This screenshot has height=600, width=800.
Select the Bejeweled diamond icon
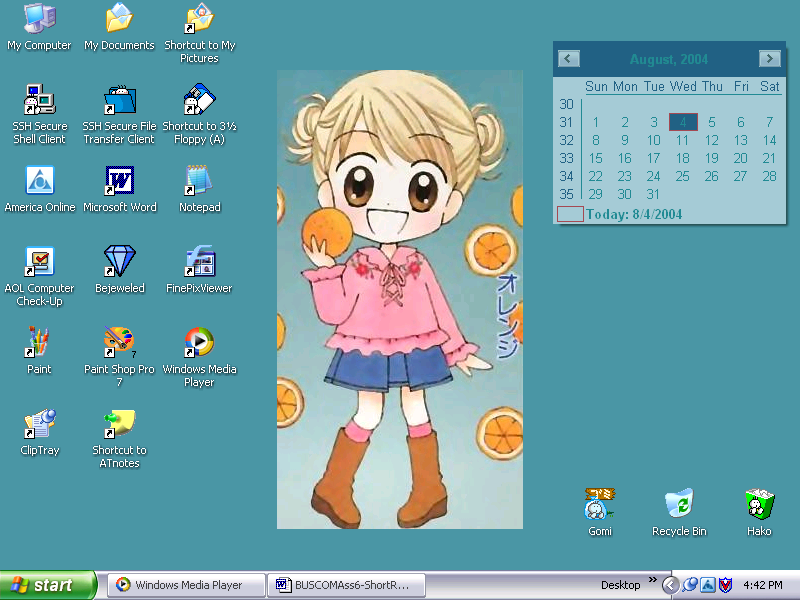(x=119, y=261)
